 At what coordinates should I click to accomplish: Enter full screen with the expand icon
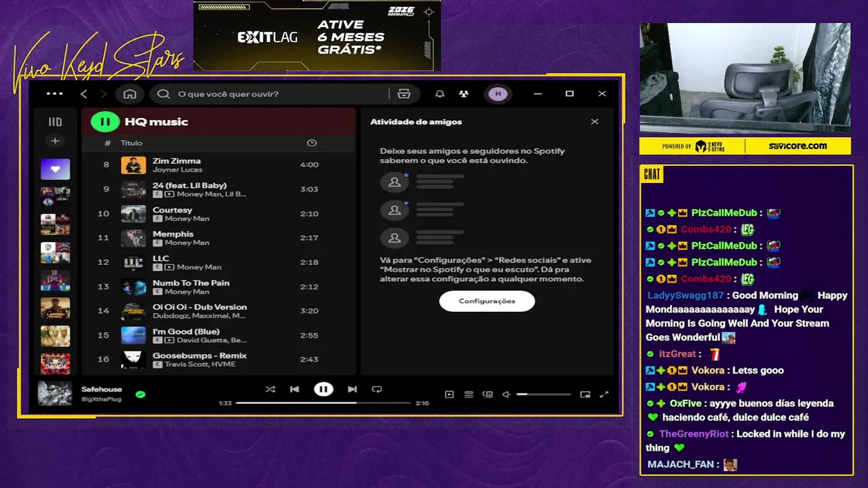pos(604,394)
